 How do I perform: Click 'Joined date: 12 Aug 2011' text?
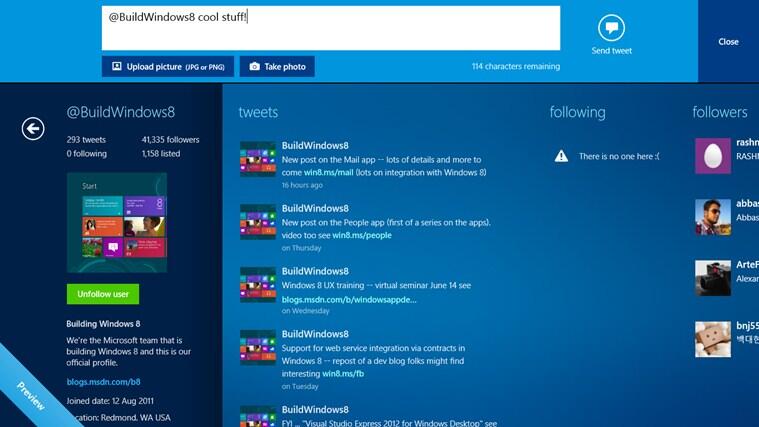pyautogui.click(x=110, y=401)
